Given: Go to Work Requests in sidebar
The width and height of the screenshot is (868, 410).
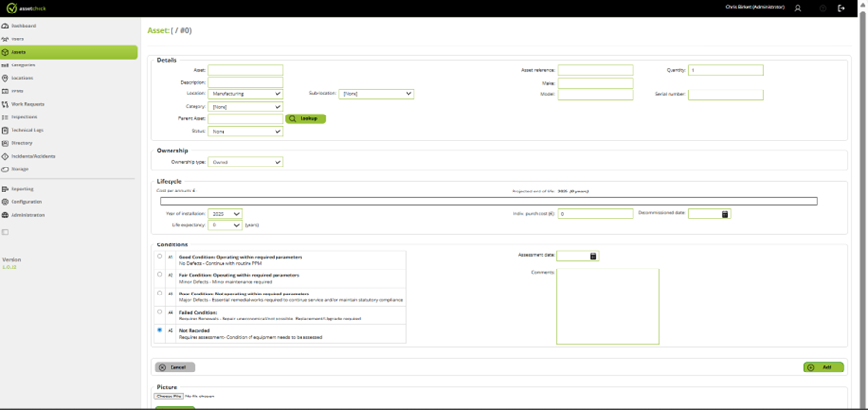Looking at the screenshot, I should click(x=27, y=104).
